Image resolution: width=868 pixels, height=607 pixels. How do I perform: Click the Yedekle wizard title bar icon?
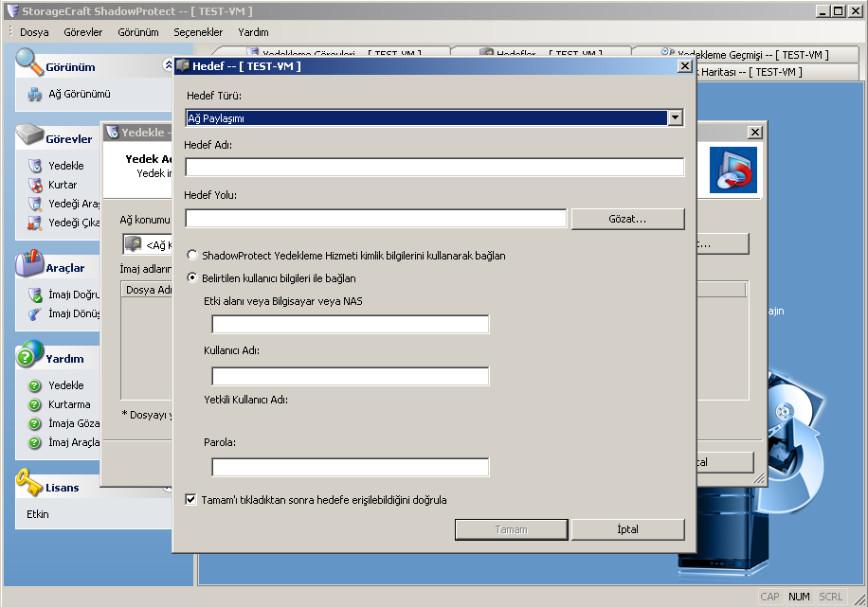click(113, 133)
